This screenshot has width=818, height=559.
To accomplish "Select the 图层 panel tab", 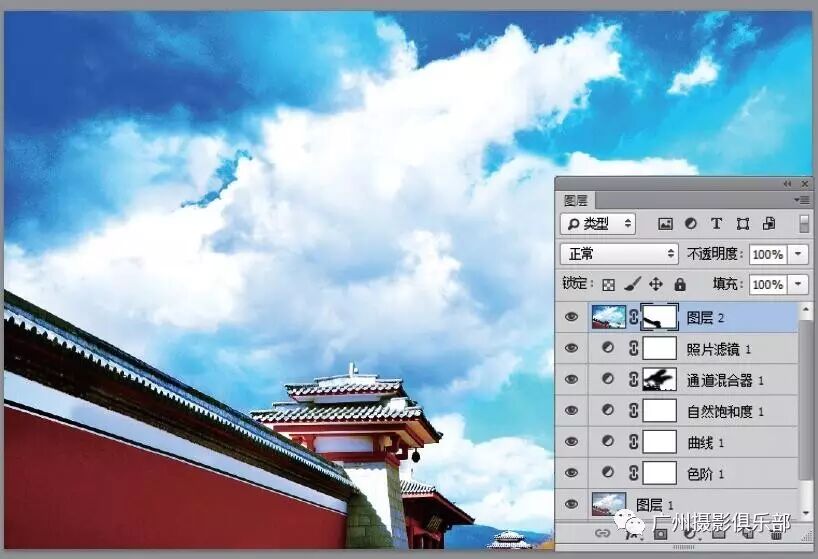I will [576, 201].
